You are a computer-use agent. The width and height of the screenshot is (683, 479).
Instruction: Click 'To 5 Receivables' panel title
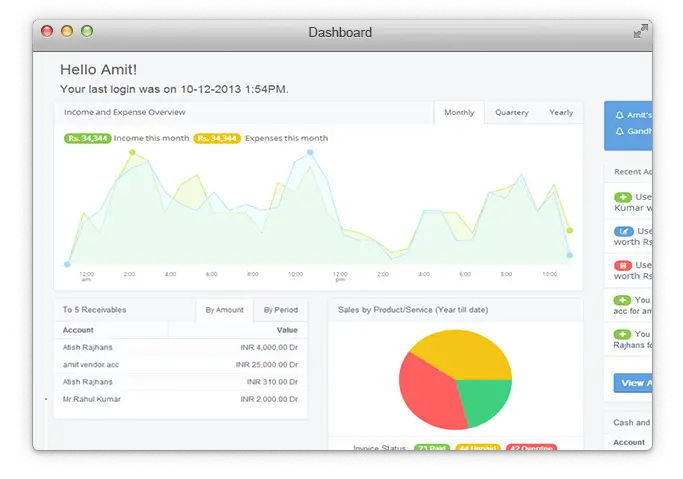pyautogui.click(x=94, y=310)
